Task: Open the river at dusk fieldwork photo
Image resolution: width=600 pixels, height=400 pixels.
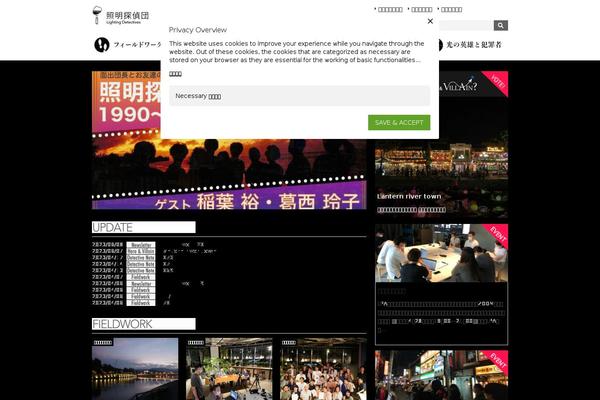Action: [135, 369]
